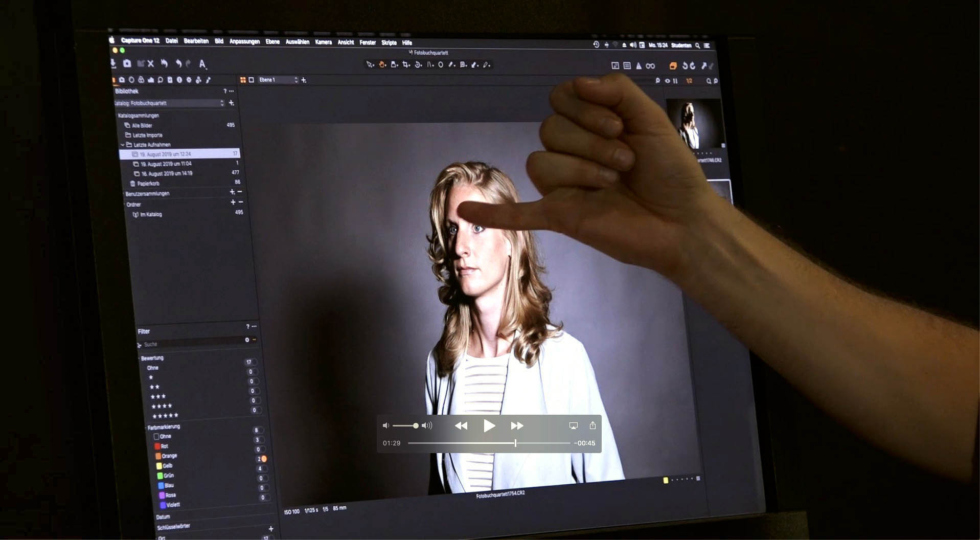
Task: Select the Alle Bilder collection
Action: (x=142, y=125)
